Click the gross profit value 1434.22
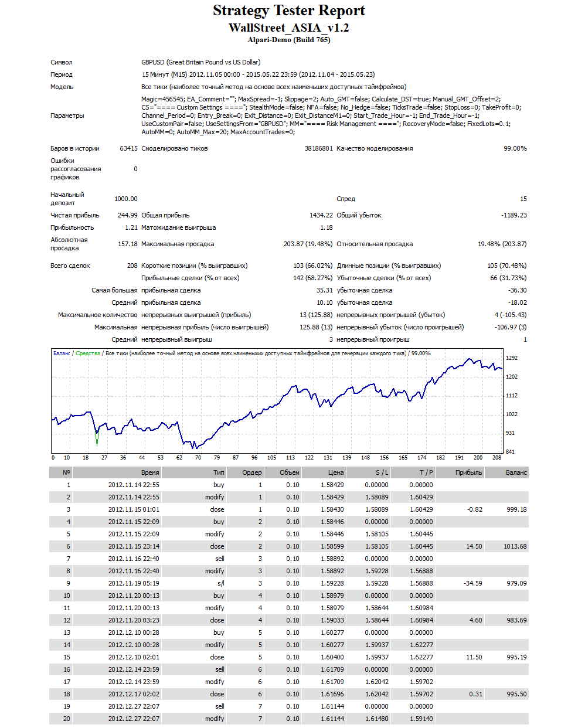This screenshot has height=728, width=578. [321, 215]
